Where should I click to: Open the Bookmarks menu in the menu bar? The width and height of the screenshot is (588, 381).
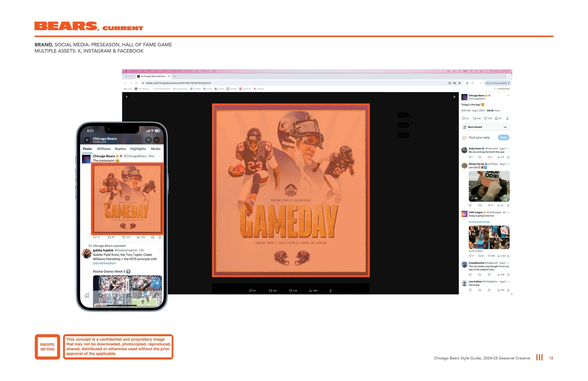(176, 71)
